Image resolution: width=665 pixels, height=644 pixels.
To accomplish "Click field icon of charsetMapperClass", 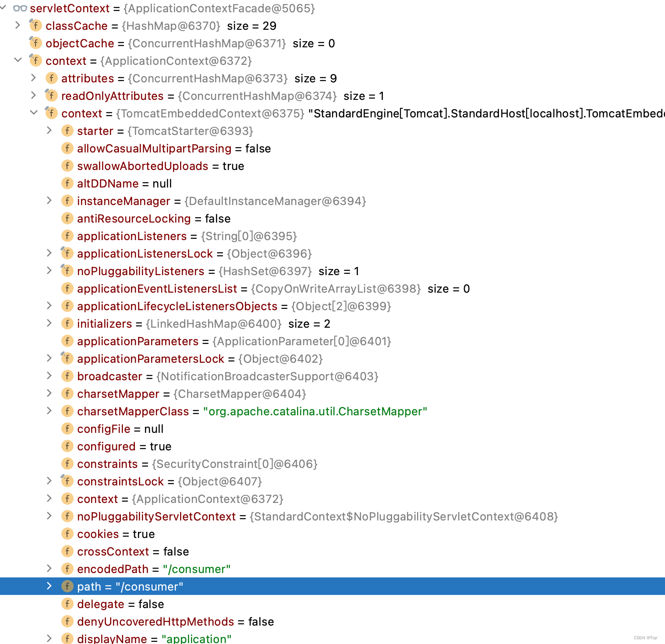I will (x=67, y=411).
